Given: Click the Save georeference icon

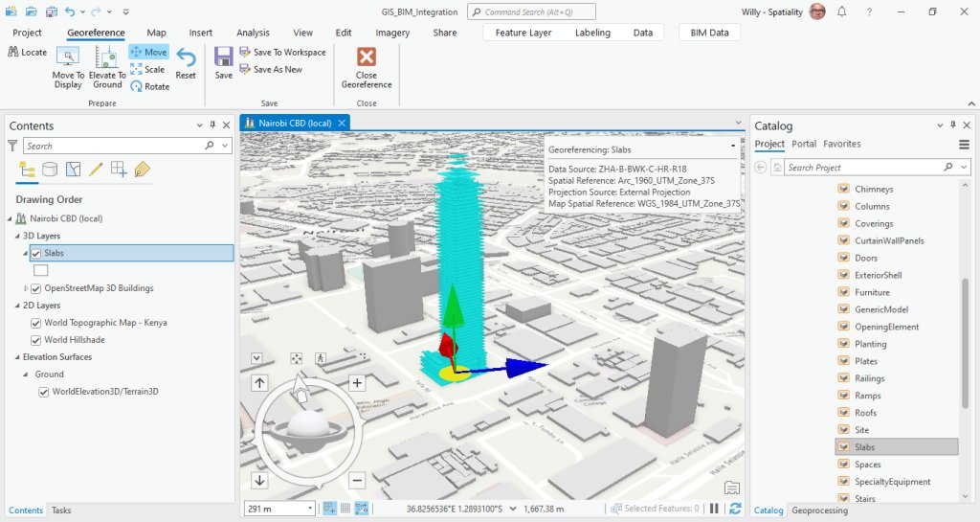Looking at the screenshot, I should [x=223, y=63].
